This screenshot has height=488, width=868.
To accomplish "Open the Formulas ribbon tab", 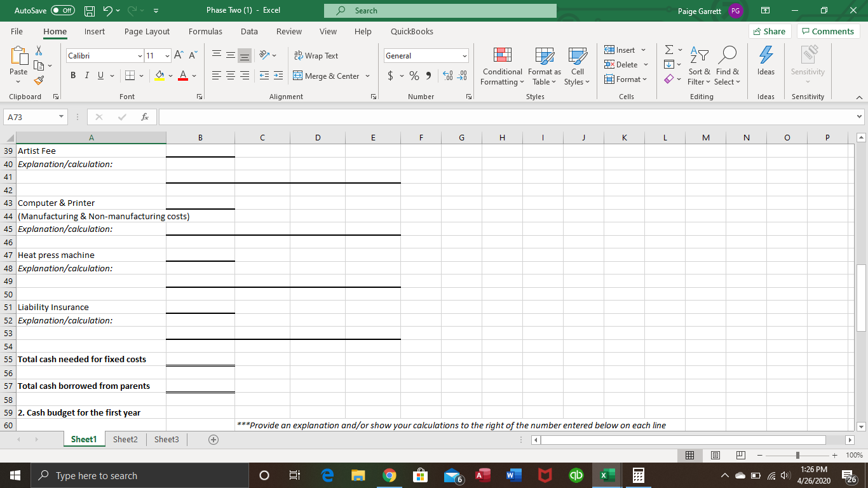I will click(x=205, y=31).
